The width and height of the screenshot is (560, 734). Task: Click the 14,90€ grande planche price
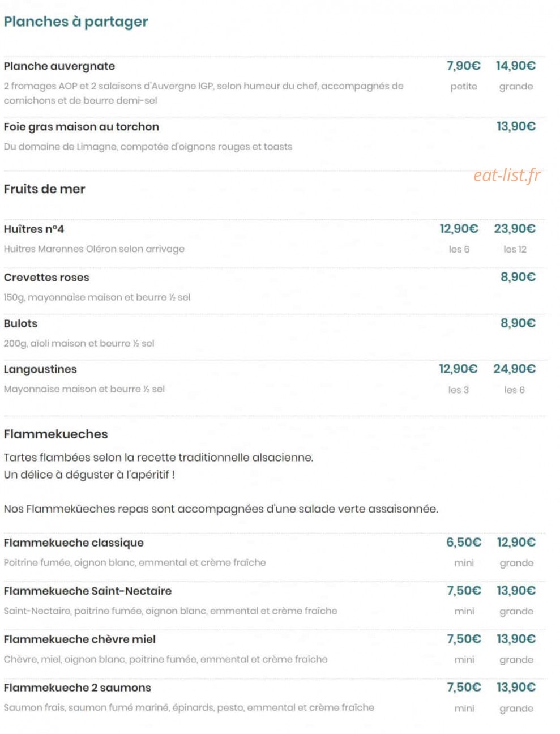click(x=516, y=66)
